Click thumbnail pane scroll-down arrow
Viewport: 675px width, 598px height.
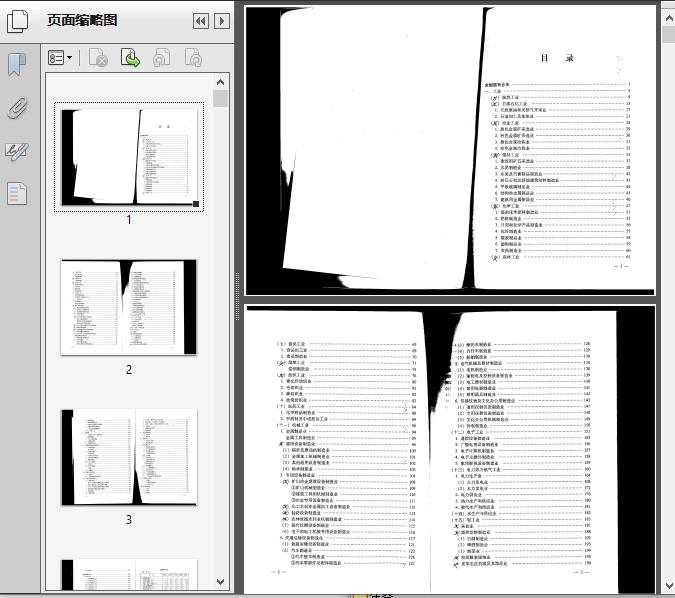(220, 582)
